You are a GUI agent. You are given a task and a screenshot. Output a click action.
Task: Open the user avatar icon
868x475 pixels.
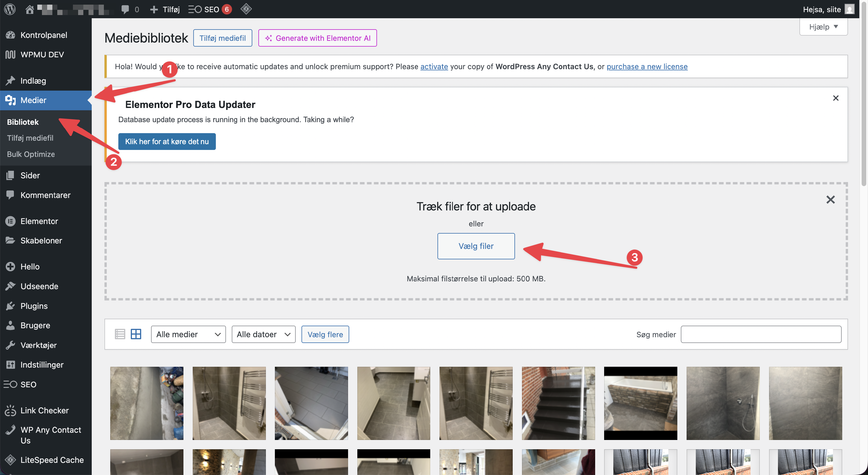click(850, 9)
